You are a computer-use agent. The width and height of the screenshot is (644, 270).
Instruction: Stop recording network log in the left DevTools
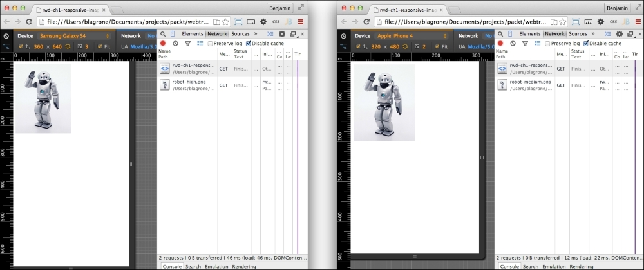163,43
